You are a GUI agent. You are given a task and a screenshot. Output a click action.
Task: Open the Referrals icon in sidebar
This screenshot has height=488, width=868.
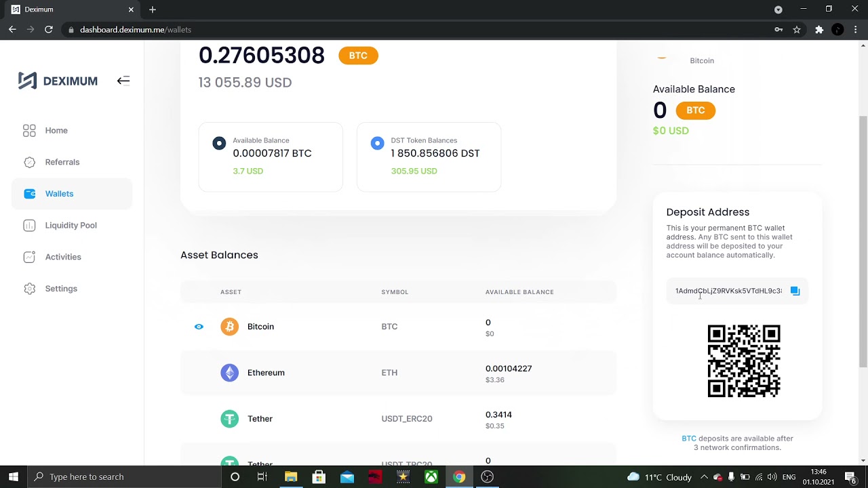(29, 162)
